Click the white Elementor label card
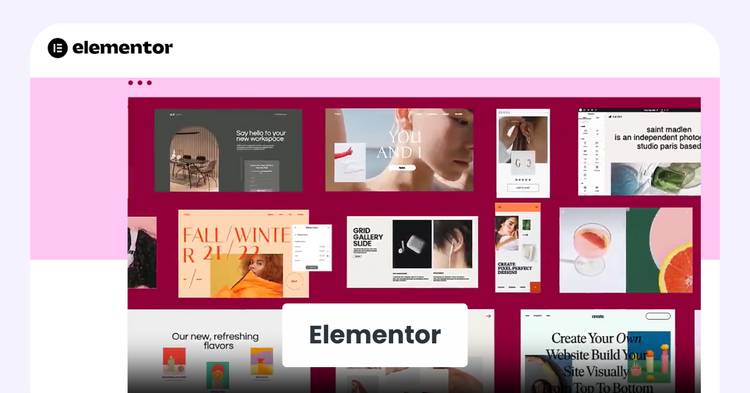750x393 pixels. 375,335
